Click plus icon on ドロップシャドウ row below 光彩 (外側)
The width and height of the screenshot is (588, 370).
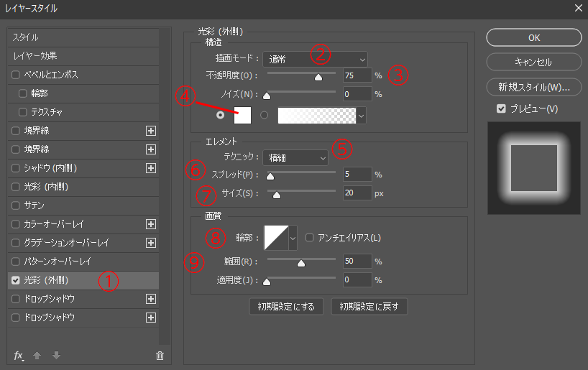click(x=151, y=299)
